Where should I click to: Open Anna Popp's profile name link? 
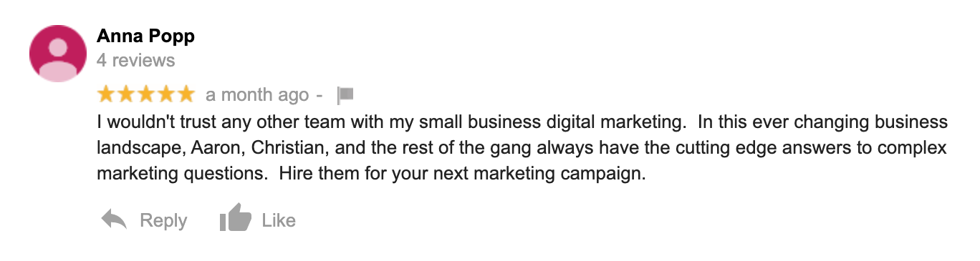(146, 36)
